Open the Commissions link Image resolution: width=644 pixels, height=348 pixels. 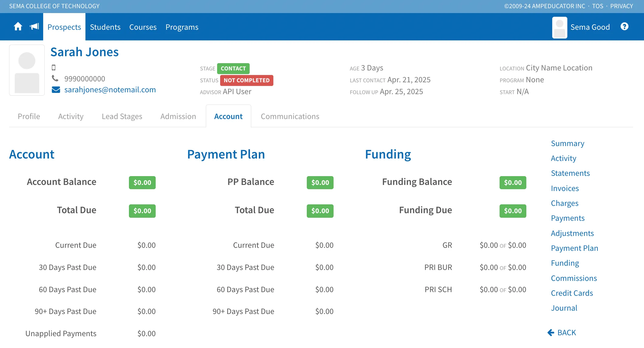[574, 278]
